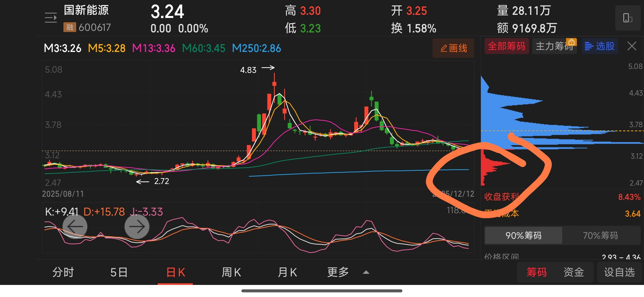Expand the 更多 periods menu
Image resolution: width=644 pixels, height=297 pixels.
click(x=338, y=272)
